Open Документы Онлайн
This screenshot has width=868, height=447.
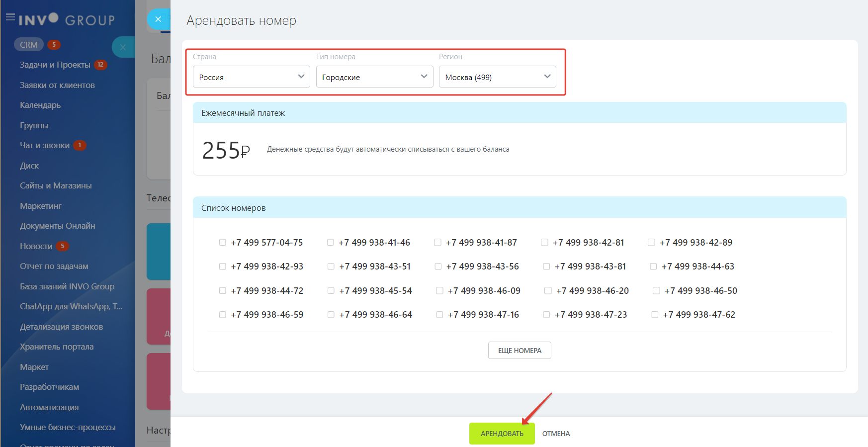click(x=58, y=226)
